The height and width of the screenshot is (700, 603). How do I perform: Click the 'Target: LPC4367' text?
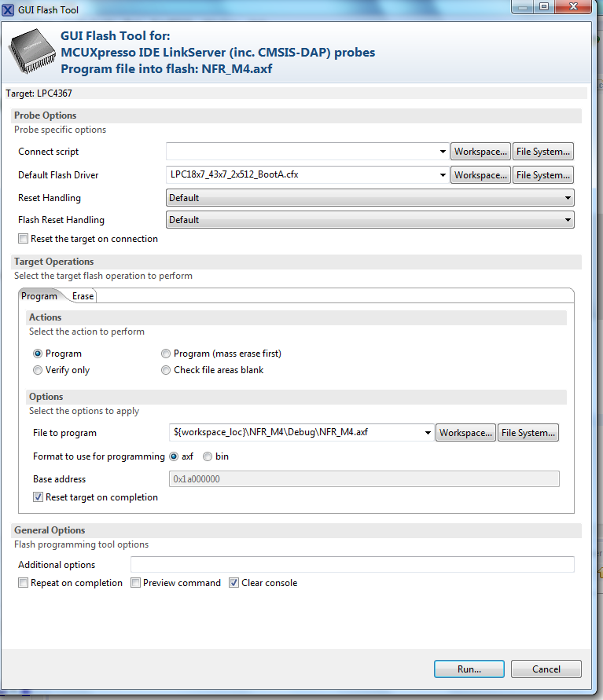pos(39,93)
